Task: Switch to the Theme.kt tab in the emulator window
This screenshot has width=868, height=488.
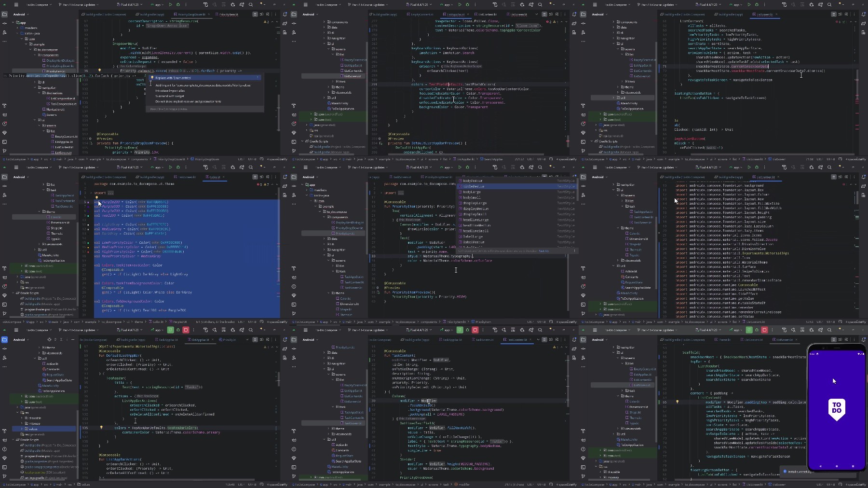Action: (x=722, y=340)
